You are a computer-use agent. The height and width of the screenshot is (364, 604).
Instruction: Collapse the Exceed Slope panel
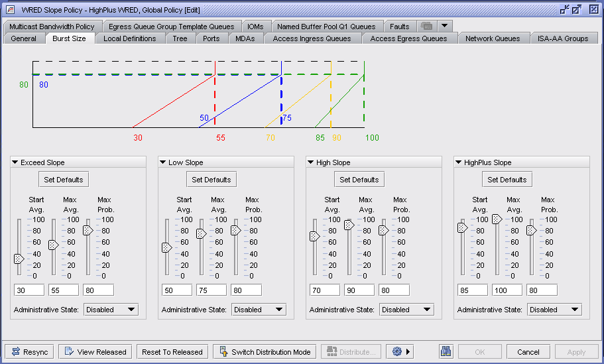pos(15,162)
